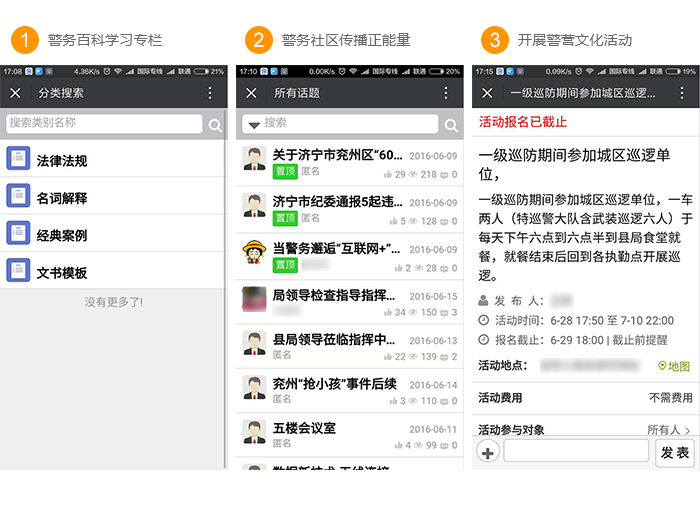Open topic 兖州“抢小孩”事件后续

[x=350, y=391]
